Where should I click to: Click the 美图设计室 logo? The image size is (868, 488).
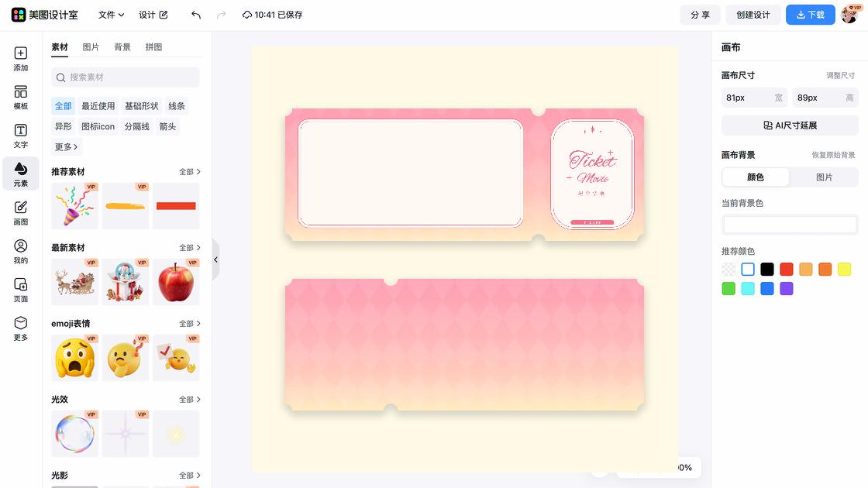[x=45, y=15]
